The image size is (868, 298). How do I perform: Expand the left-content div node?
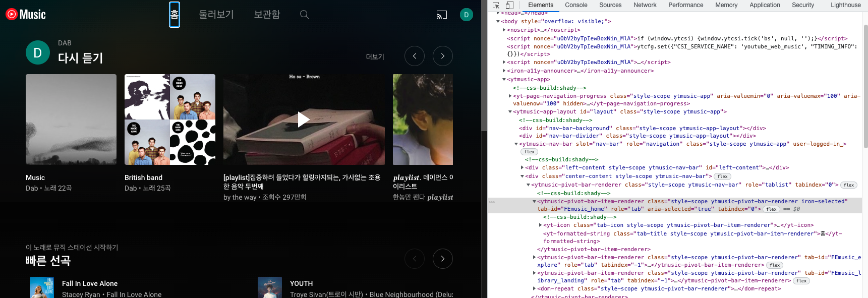click(x=522, y=167)
